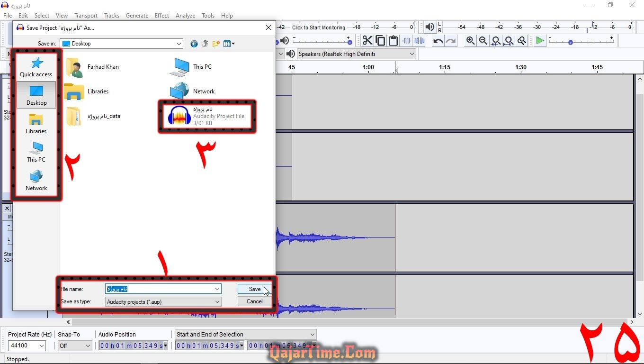Click the Cut scissors icon
This screenshot has width=644, height=364.
(367, 41)
